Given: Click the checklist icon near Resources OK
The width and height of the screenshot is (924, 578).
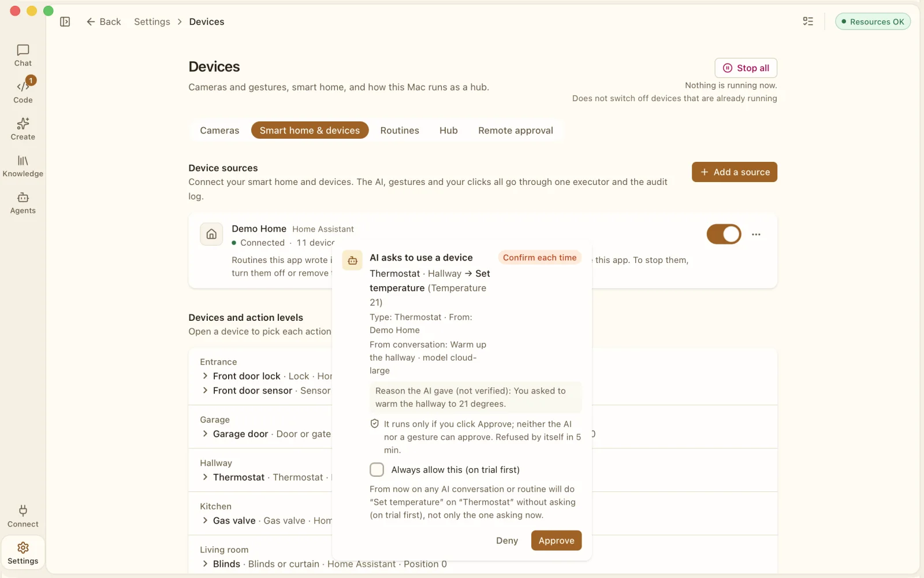Looking at the screenshot, I should [808, 22].
